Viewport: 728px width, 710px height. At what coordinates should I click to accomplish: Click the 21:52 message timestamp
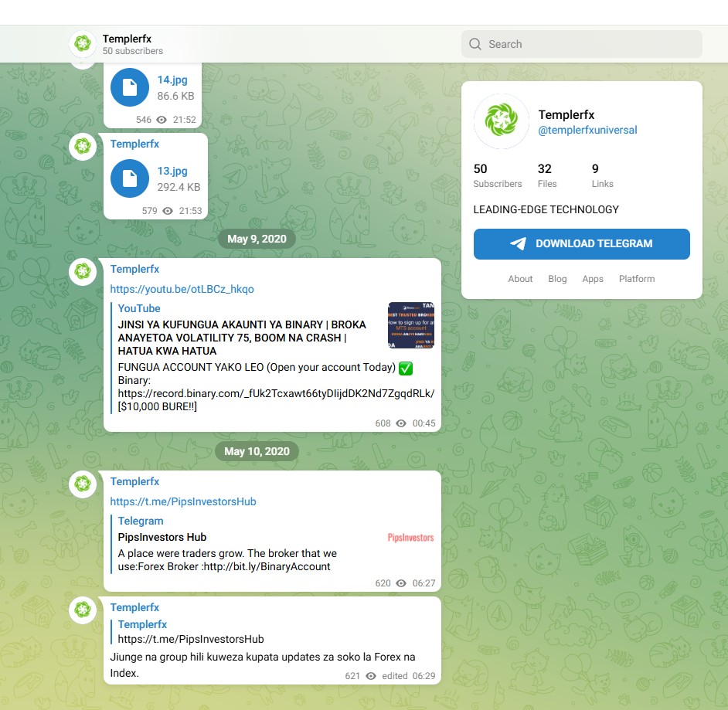click(185, 120)
